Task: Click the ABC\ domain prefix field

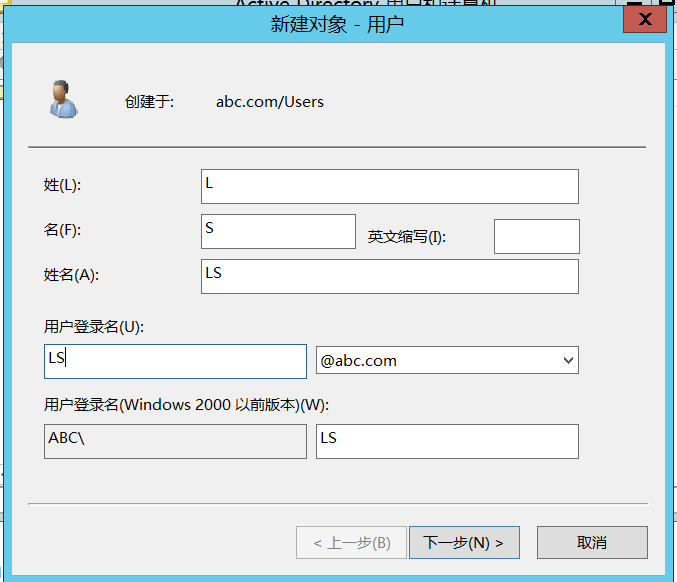Action: click(x=175, y=441)
